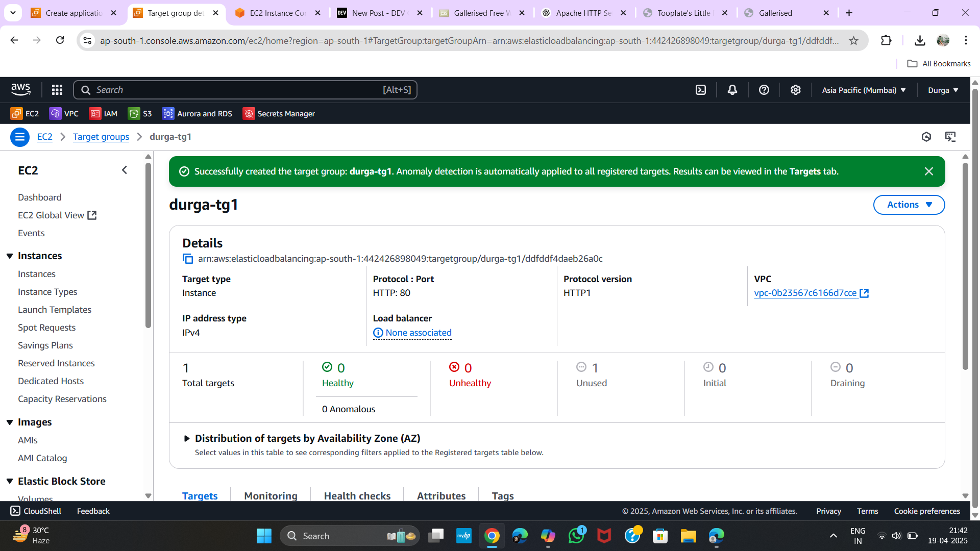Screen dimensions: 980x551
Task: Switch to the Attributes tab
Action: [x=441, y=495]
